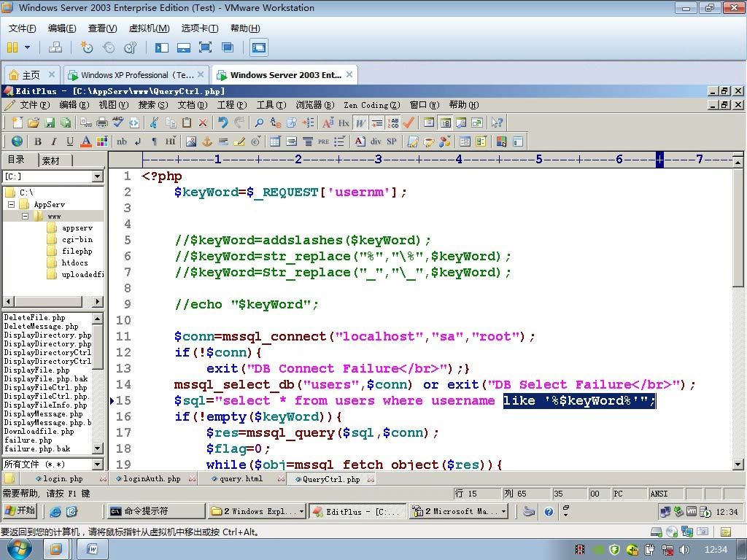This screenshot has width=747, height=560.
Task: Collapse the AppServ folder tree node
Action: coord(12,204)
